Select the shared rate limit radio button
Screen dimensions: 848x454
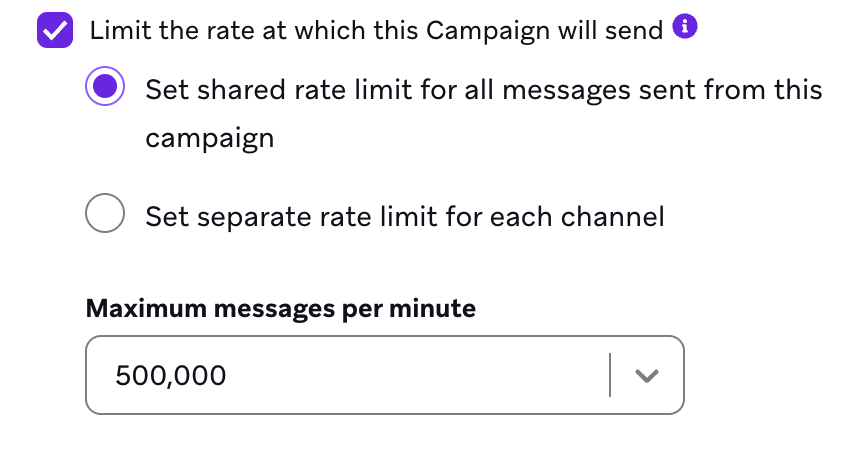(x=105, y=89)
